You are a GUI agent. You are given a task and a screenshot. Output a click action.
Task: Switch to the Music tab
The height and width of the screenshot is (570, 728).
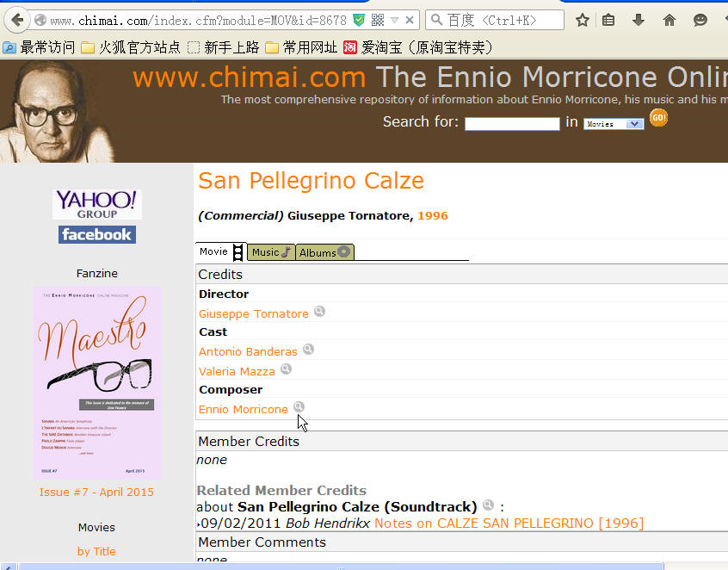[x=271, y=252]
